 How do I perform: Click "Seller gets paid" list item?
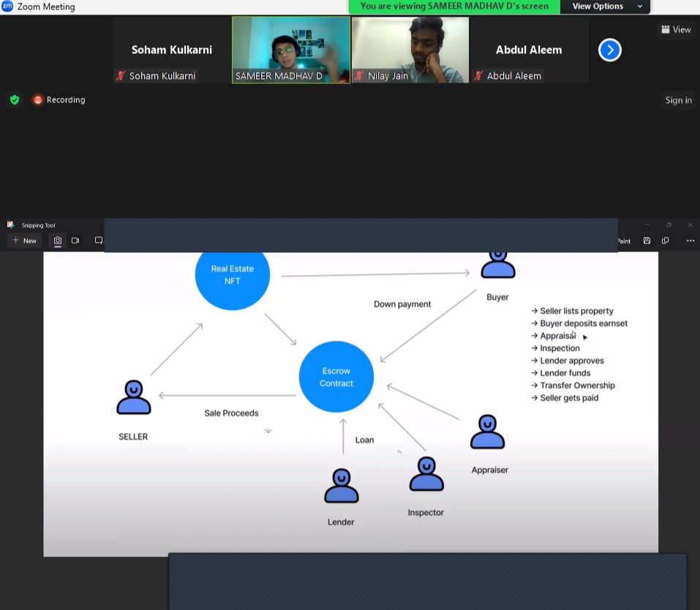pos(565,398)
